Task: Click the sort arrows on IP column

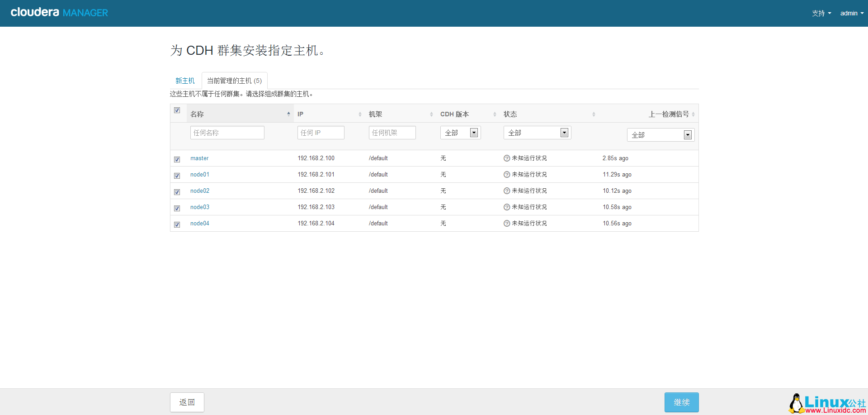Action: (x=360, y=114)
